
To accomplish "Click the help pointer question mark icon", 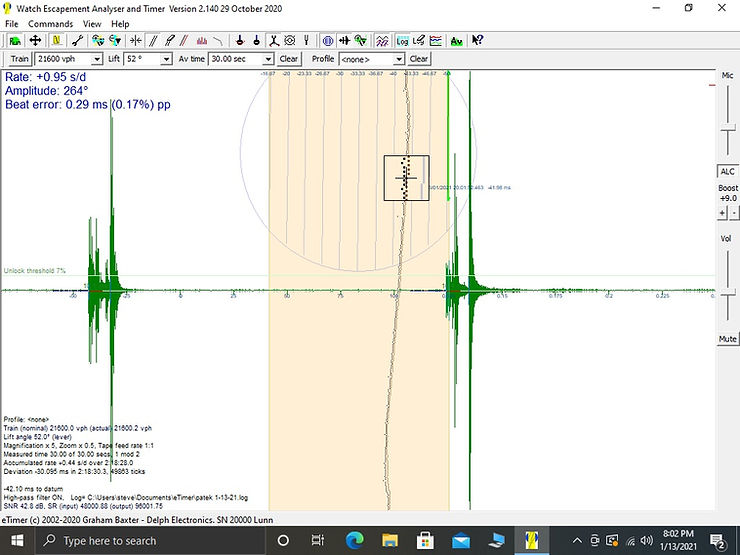I will (x=478, y=41).
